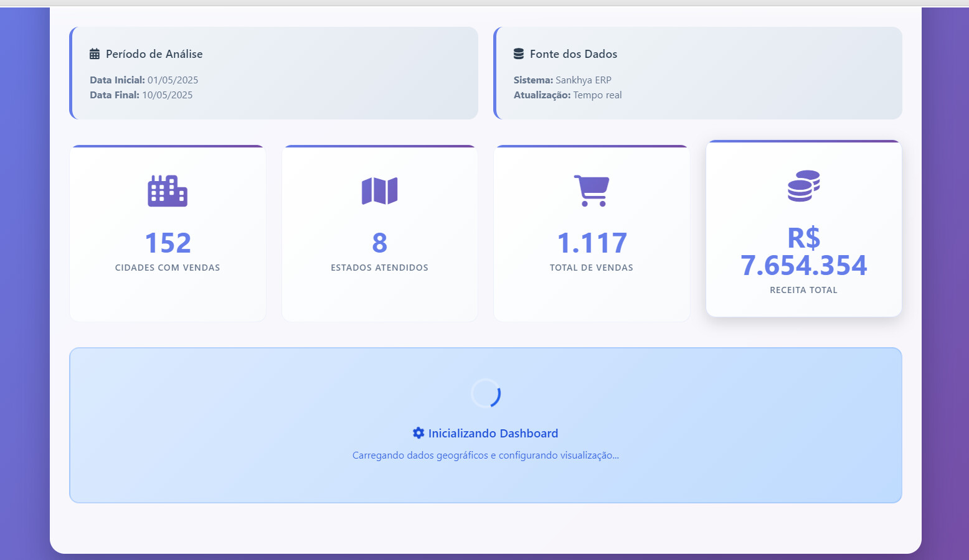Click the 1.117 total sales number
Image resolution: width=969 pixels, height=560 pixels.
[x=592, y=243]
